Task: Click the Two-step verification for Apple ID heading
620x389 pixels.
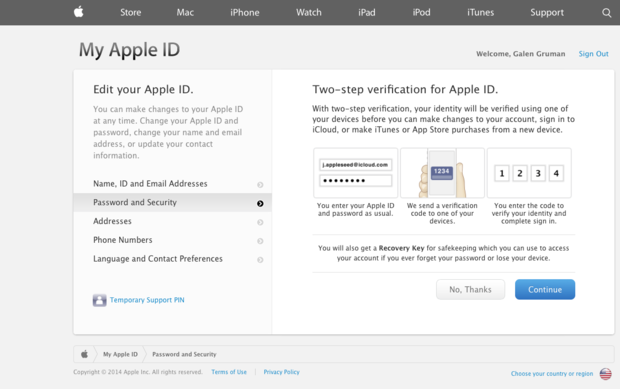Action: tap(405, 90)
